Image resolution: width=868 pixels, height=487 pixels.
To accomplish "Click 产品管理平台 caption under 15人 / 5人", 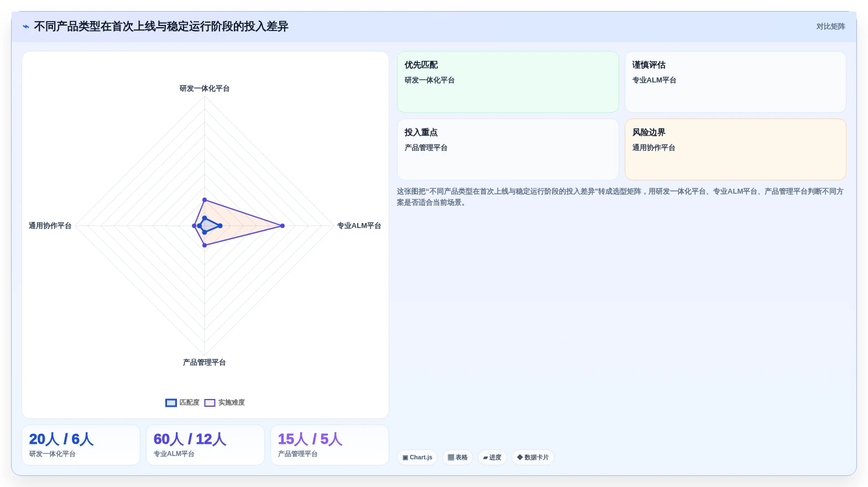I will [x=297, y=454].
